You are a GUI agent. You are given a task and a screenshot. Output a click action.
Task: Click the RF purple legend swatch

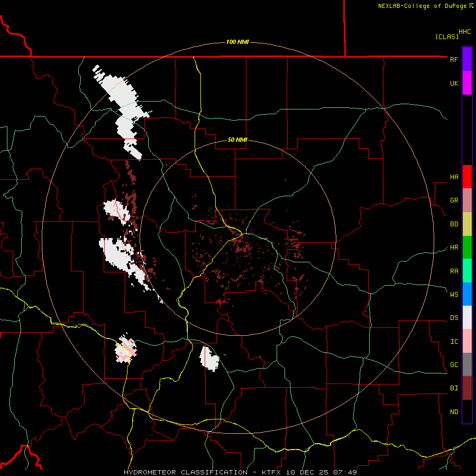[467, 59]
